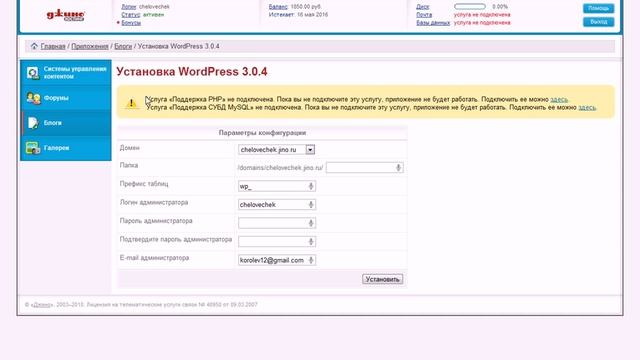Click the Галереи sidebar icon

coord(33,148)
